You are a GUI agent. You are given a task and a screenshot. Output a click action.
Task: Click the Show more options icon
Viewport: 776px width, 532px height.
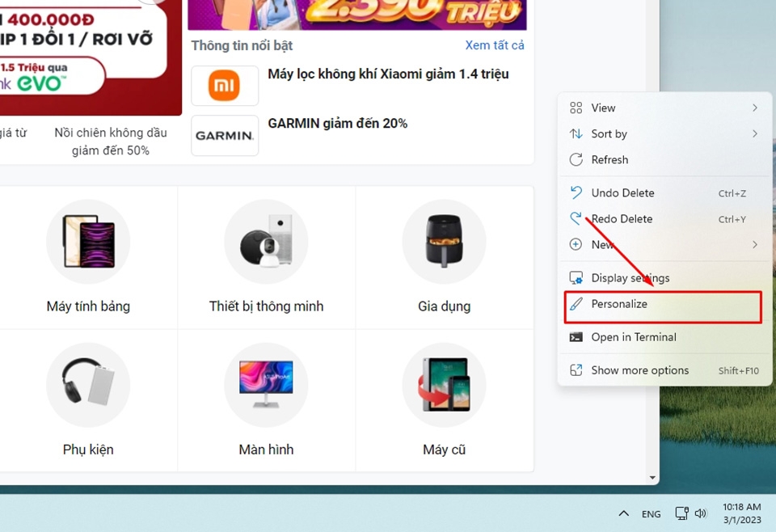576,370
